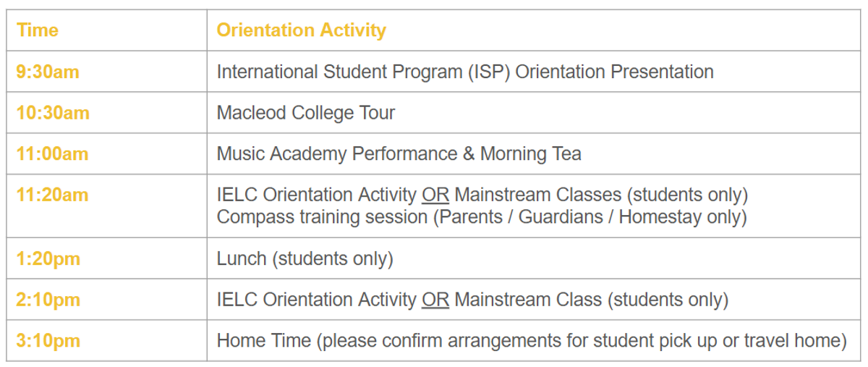The width and height of the screenshot is (868, 367).
Task: Click the Time column header
Action: [x=38, y=30]
